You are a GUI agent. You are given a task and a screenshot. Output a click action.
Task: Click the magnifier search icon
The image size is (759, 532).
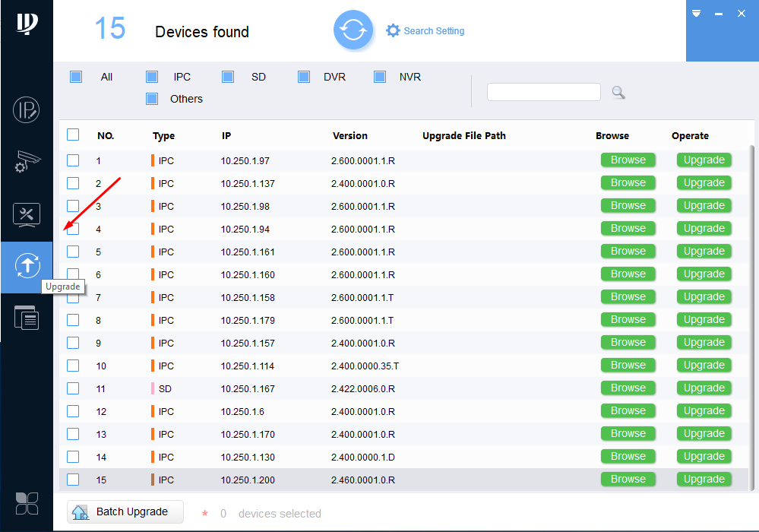[x=618, y=92]
